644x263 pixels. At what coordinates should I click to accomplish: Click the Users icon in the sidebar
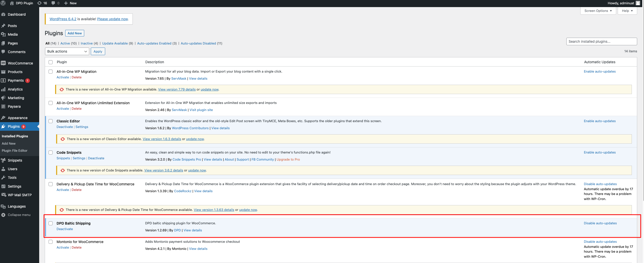point(3,169)
